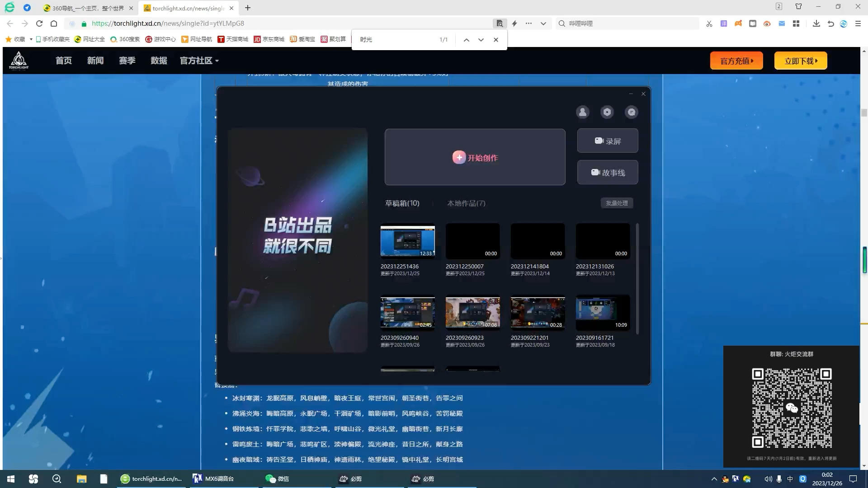The height and width of the screenshot is (488, 868).
Task: Open user profile icon in Bilibili editor
Action: [582, 112]
